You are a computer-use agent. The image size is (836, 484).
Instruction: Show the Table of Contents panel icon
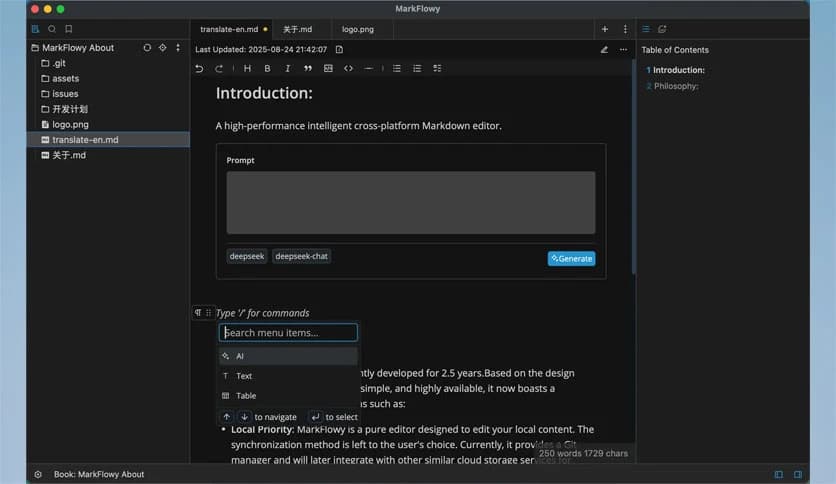(x=646, y=29)
